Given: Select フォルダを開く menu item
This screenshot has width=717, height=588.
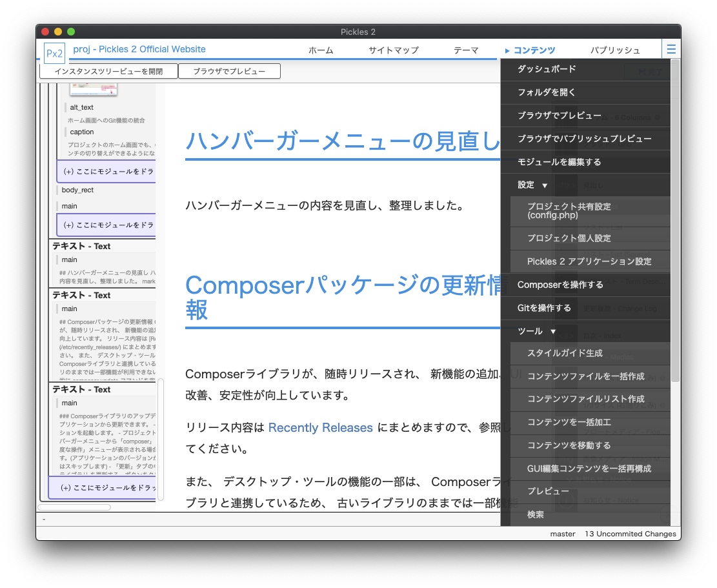Looking at the screenshot, I should tap(547, 92).
